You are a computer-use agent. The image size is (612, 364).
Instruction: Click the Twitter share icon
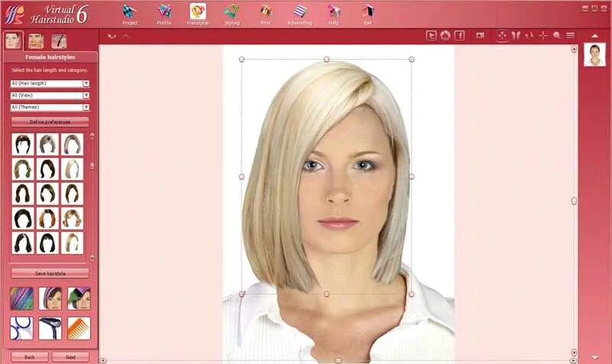click(x=431, y=35)
